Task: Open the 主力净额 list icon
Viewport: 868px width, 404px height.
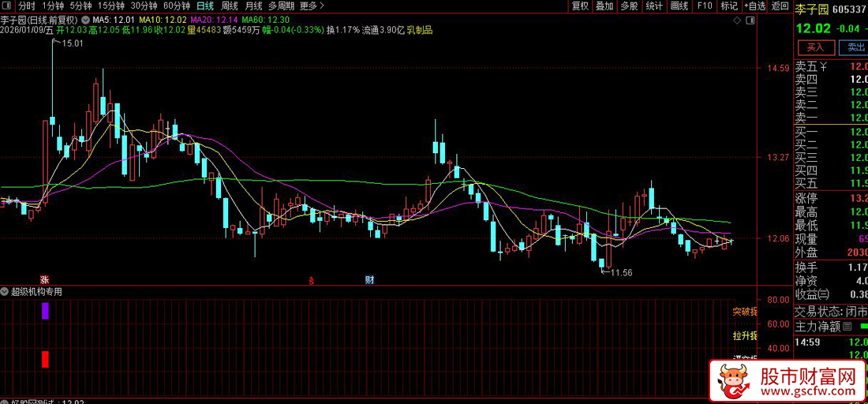Action: pyautogui.click(x=848, y=327)
